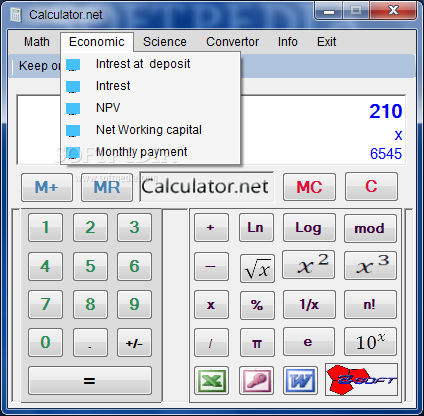Click digit 8 button
The height and width of the screenshot is (416, 424).
90,304
